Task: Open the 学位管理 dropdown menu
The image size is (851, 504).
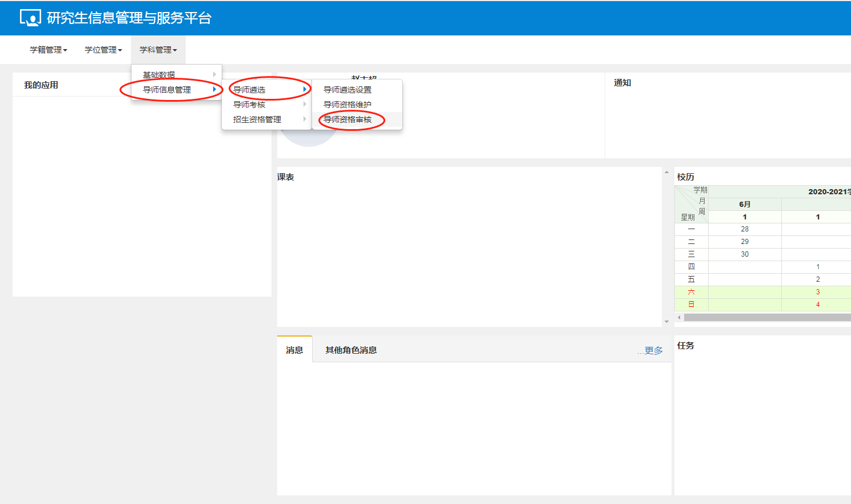Action: pos(103,50)
